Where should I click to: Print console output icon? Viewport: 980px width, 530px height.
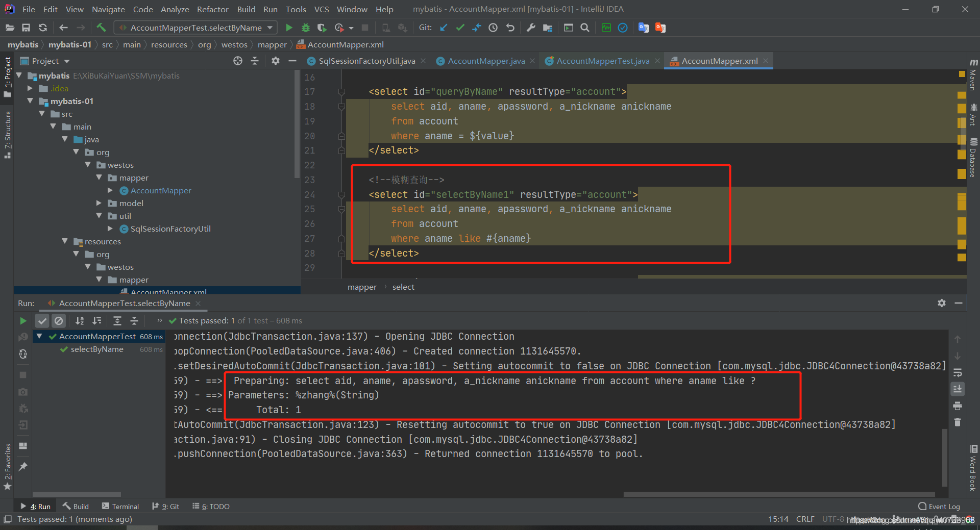(958, 406)
